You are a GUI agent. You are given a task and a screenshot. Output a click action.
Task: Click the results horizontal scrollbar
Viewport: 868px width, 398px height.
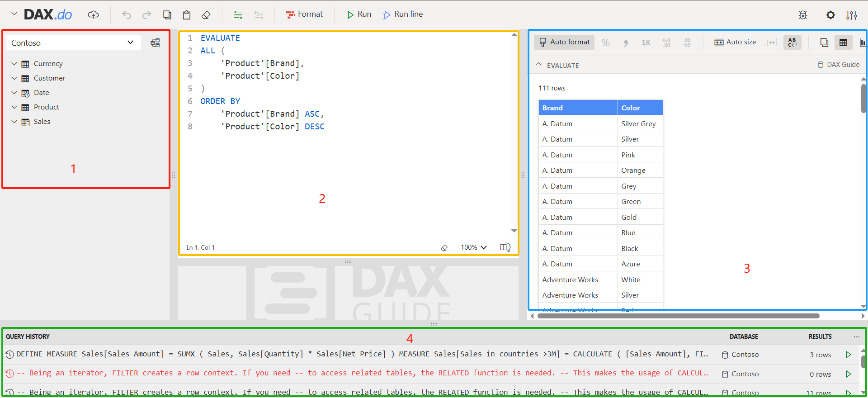pos(678,316)
